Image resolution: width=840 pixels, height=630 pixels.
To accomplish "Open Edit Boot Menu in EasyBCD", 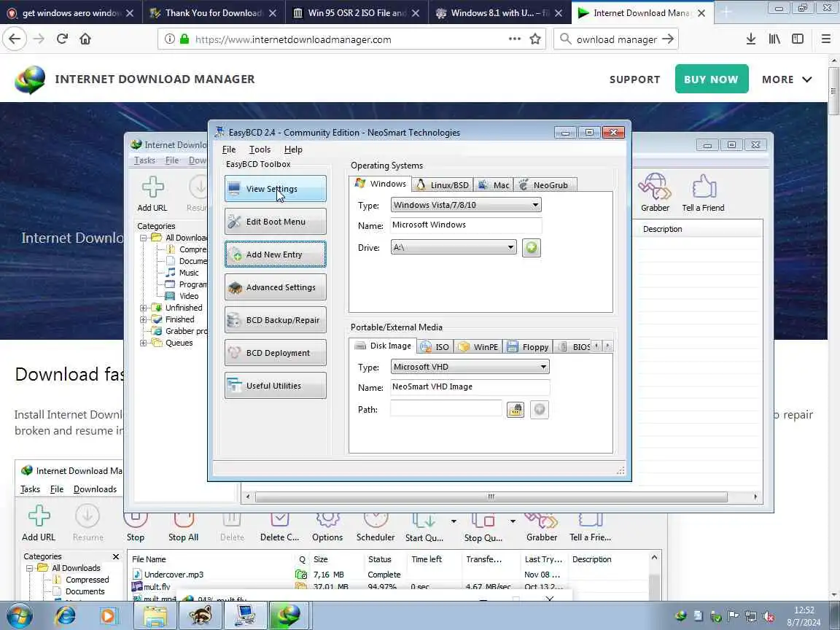I will coord(276,221).
